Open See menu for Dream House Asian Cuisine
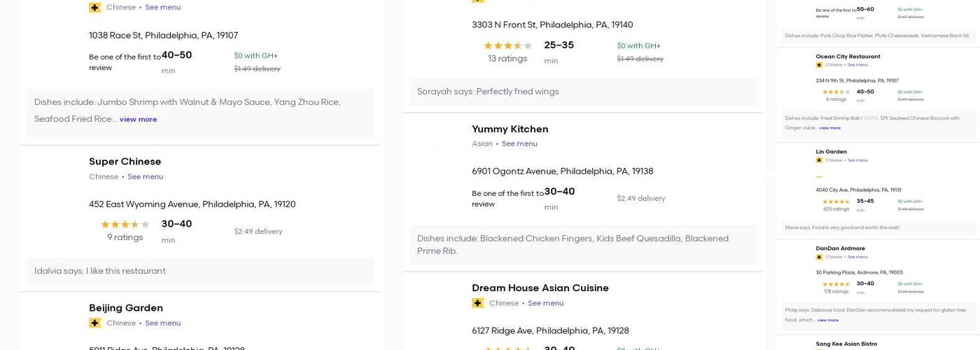 pos(545,303)
